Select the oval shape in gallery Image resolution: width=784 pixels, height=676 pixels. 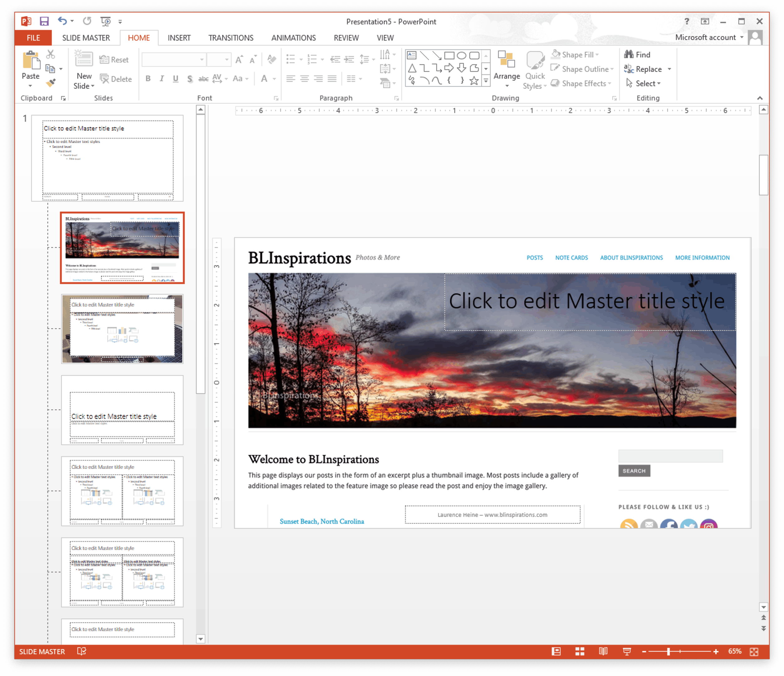pyautogui.click(x=462, y=56)
